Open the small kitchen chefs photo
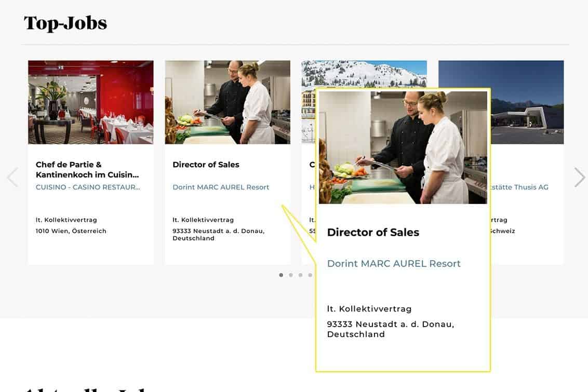Image resolution: width=588 pixels, height=392 pixels. point(228,102)
